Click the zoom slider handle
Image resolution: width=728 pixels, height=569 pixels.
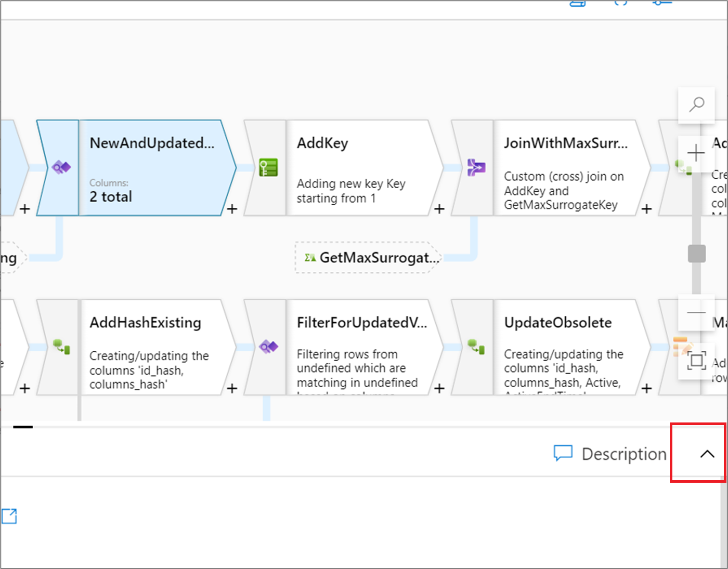coord(696,254)
